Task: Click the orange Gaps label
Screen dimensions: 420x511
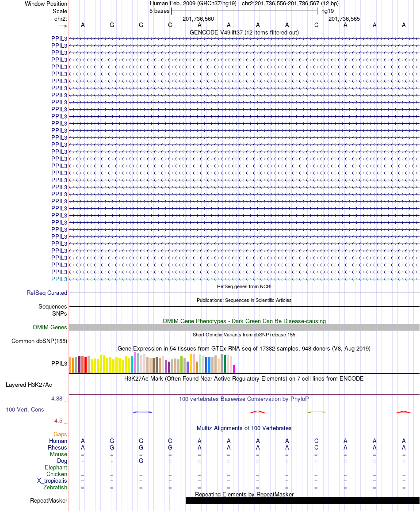Action: tap(60, 435)
